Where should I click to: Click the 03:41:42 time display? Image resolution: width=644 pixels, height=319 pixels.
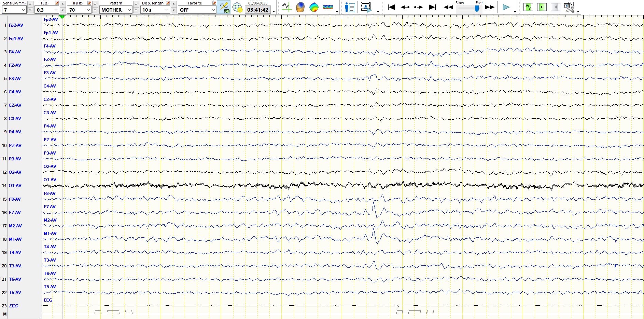click(x=258, y=10)
